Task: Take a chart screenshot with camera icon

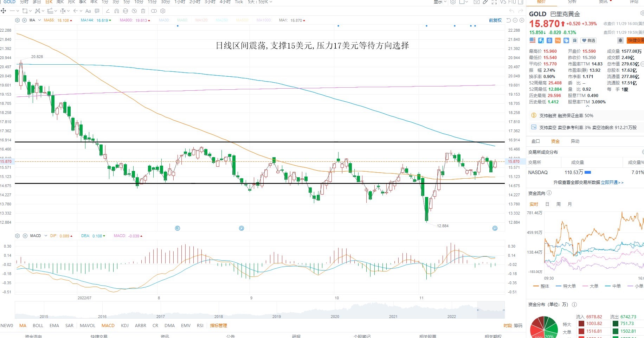Action: (x=476, y=2)
